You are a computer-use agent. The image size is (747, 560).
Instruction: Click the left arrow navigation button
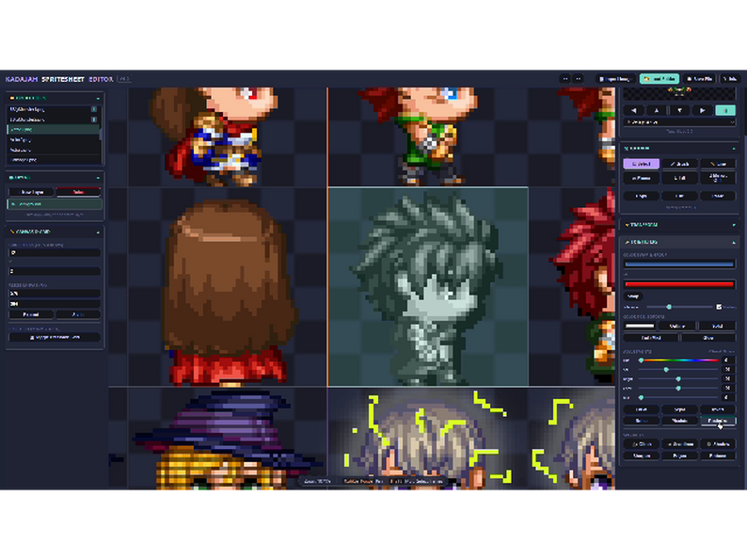(633, 110)
